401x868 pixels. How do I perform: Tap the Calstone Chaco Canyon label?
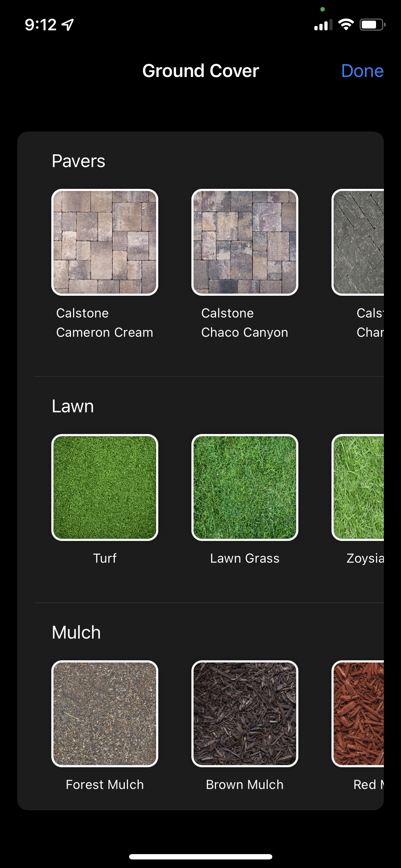245,323
